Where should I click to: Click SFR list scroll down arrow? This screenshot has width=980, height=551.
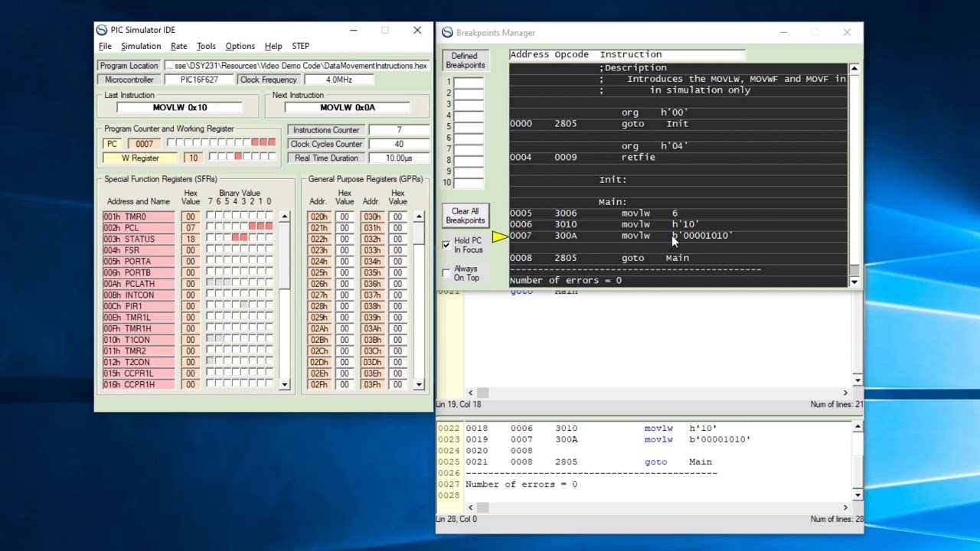pyautogui.click(x=284, y=384)
